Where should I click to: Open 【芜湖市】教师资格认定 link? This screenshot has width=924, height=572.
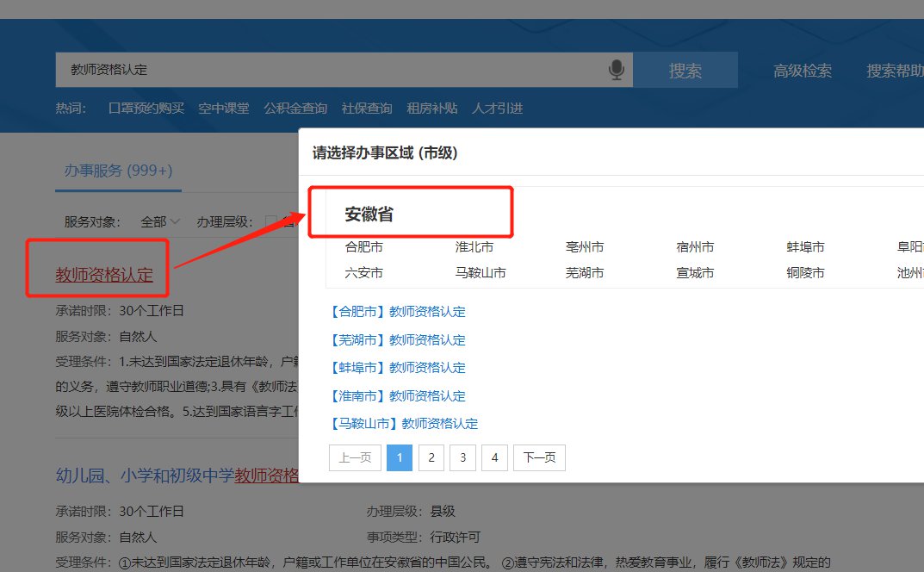click(x=397, y=339)
